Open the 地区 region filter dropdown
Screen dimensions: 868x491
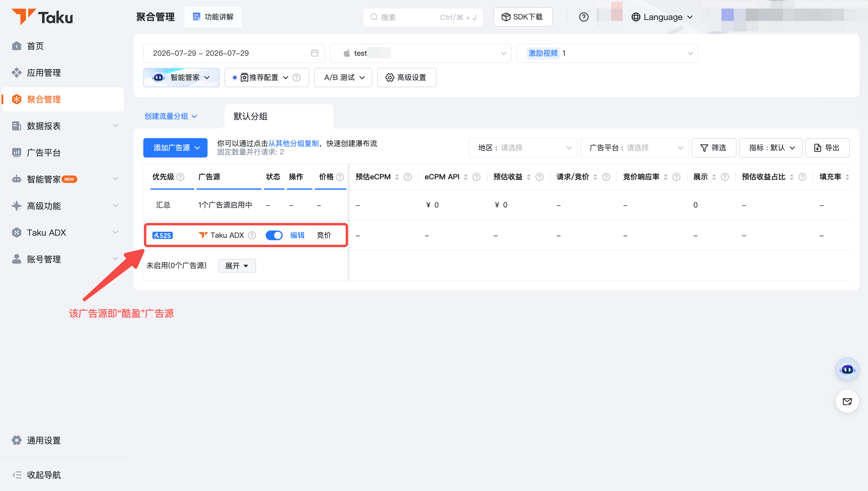click(x=523, y=148)
